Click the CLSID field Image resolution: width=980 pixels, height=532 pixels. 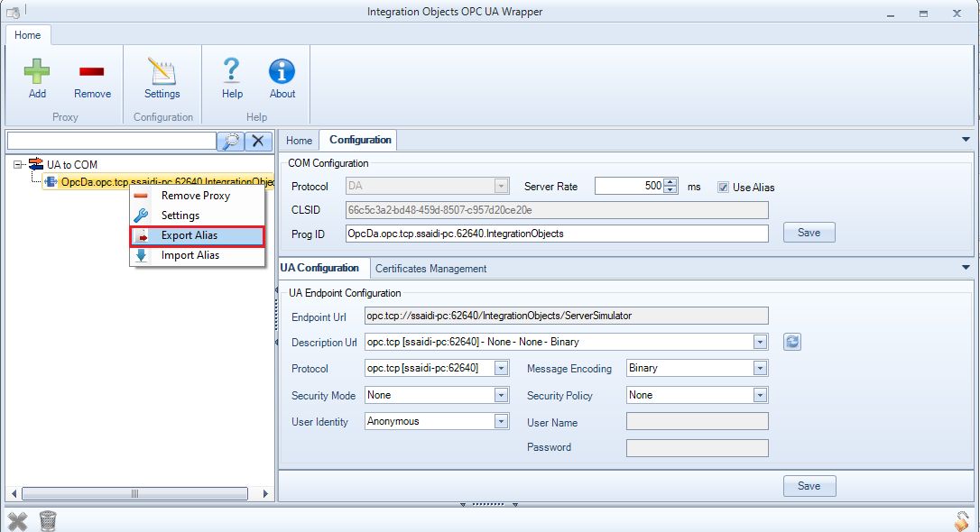pyautogui.click(x=556, y=210)
